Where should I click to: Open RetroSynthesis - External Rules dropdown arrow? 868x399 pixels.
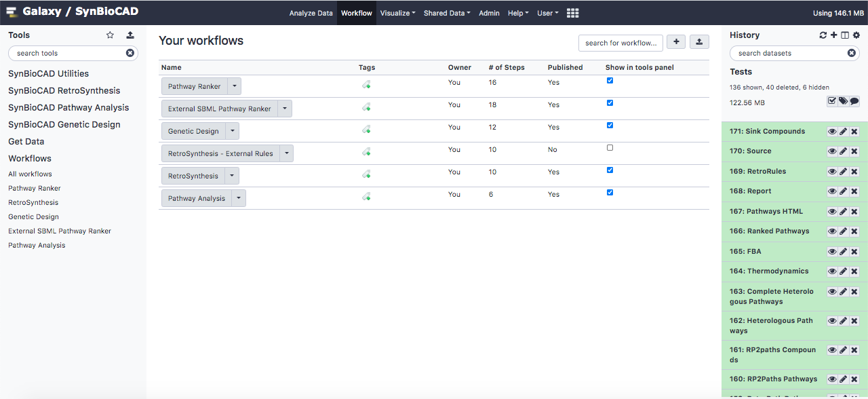click(286, 153)
